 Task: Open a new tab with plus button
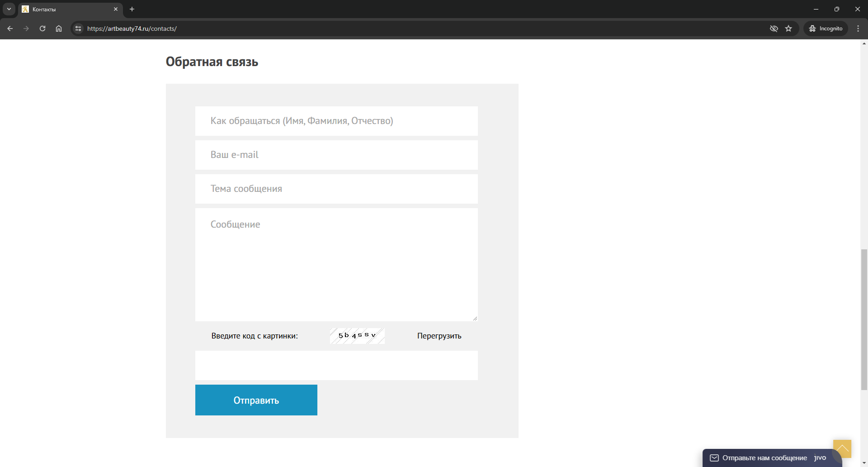tap(132, 9)
